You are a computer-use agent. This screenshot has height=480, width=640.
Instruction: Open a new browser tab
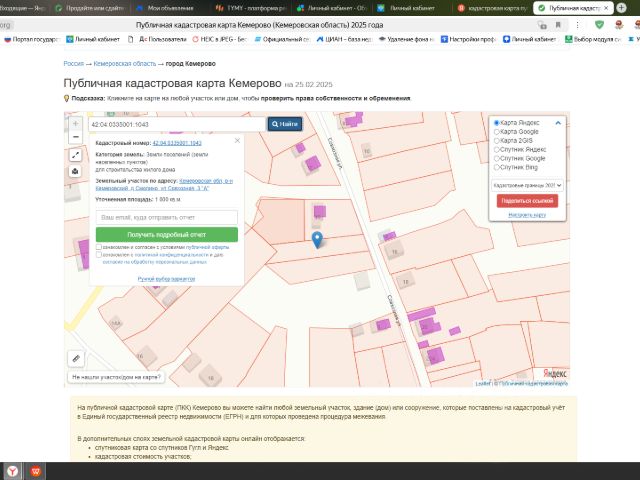pyautogui.click(x=622, y=8)
